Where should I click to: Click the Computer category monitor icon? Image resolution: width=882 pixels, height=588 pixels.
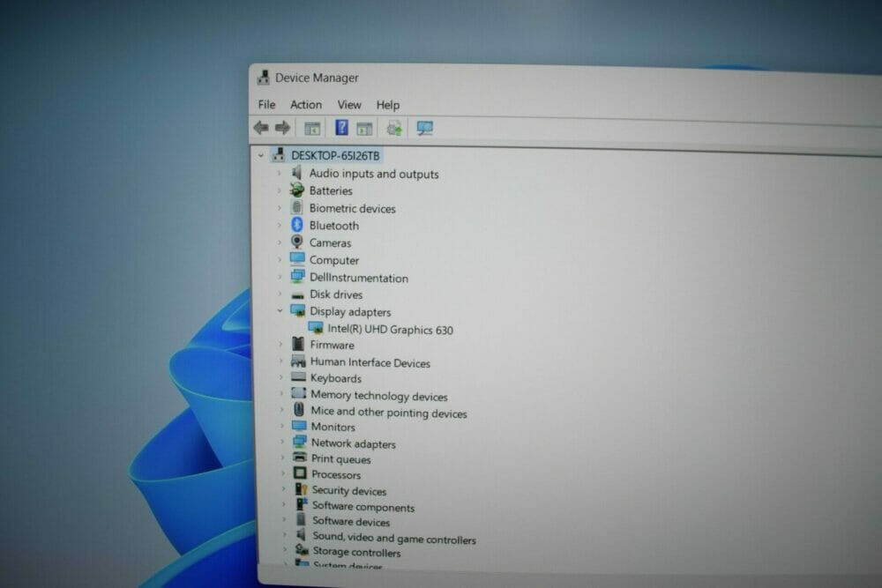click(x=297, y=259)
